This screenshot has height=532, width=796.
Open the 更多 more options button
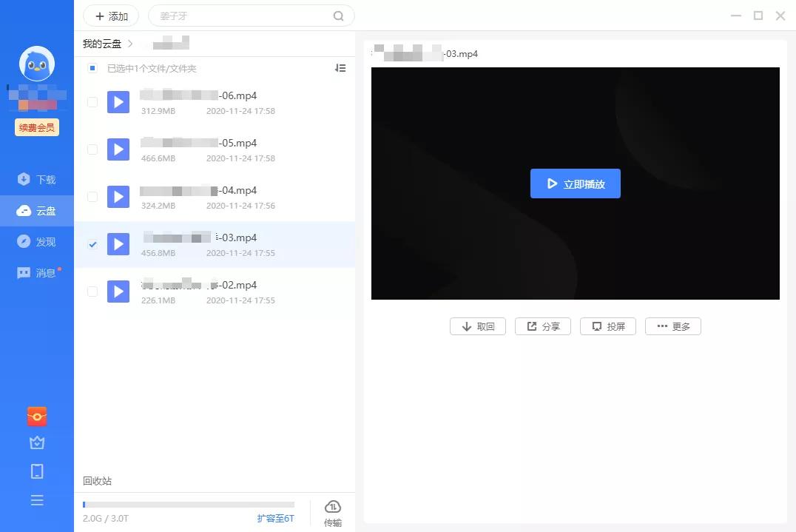coord(672,326)
